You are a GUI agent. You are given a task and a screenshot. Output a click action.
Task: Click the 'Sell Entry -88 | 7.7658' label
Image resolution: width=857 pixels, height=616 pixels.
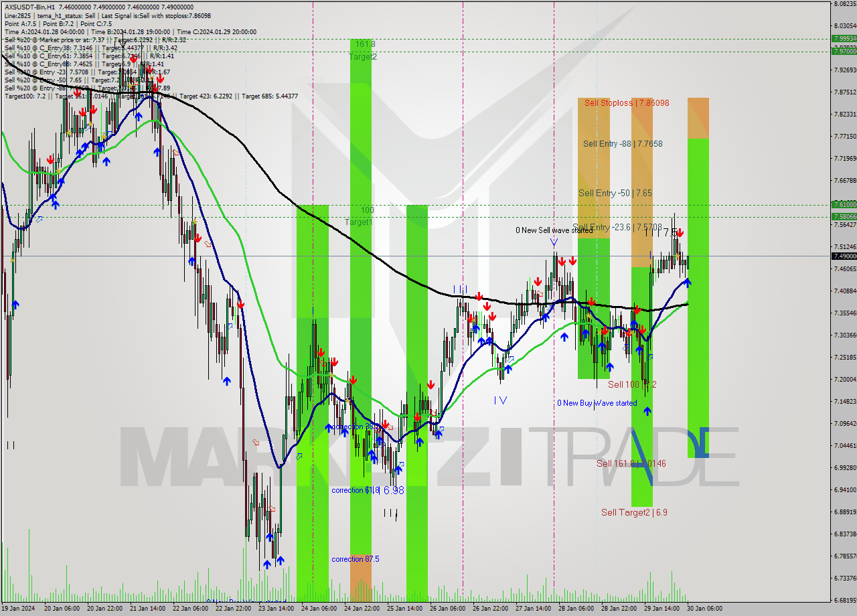[x=623, y=144]
